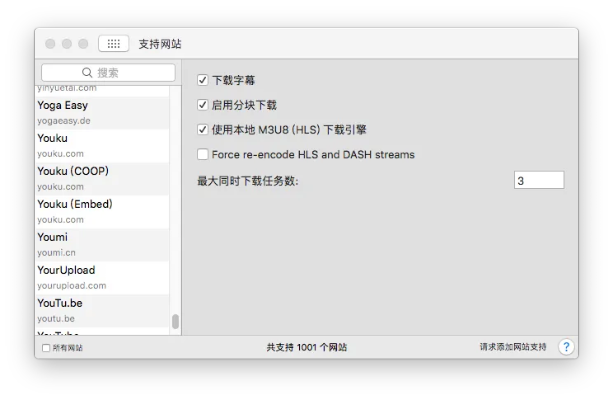Click the magnifier icon in the search field
This screenshot has height=400, width=613.
click(87, 72)
